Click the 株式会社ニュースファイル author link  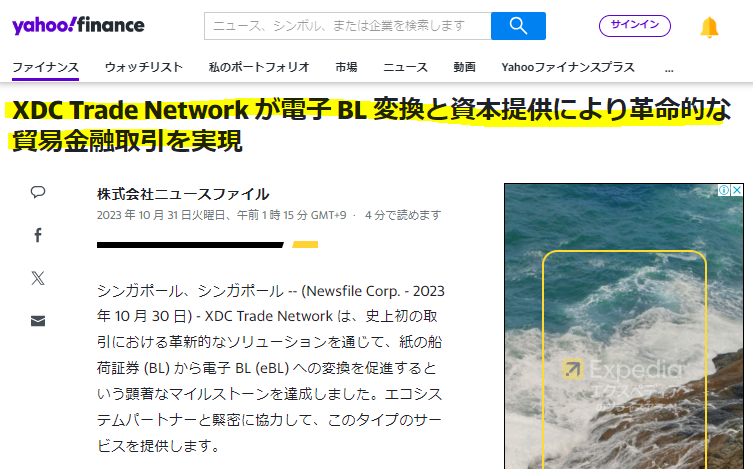183,194
